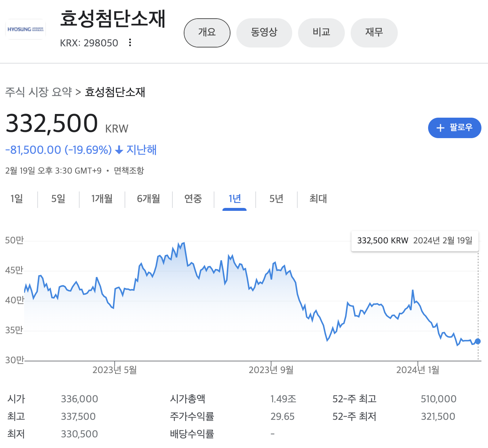The width and height of the screenshot is (488, 448).
Task: Click the 50만 y-axis label
Action: (x=14, y=240)
